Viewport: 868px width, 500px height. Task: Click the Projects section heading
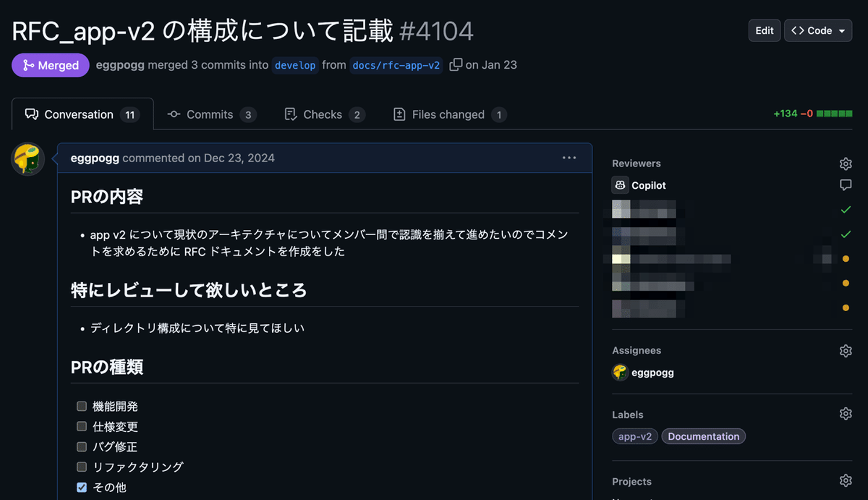[x=632, y=481]
